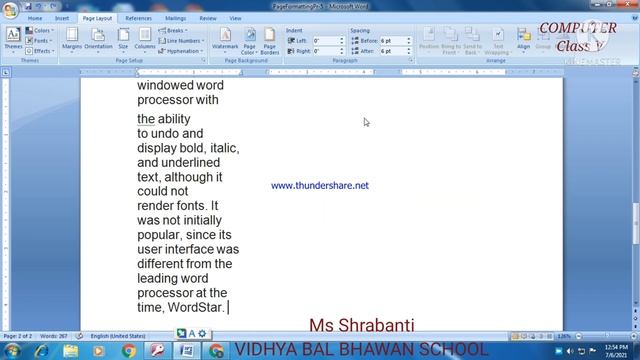Open the Text Wrapping menu
Image resolution: width=640 pixels, height=360 pixels.
click(x=497, y=41)
